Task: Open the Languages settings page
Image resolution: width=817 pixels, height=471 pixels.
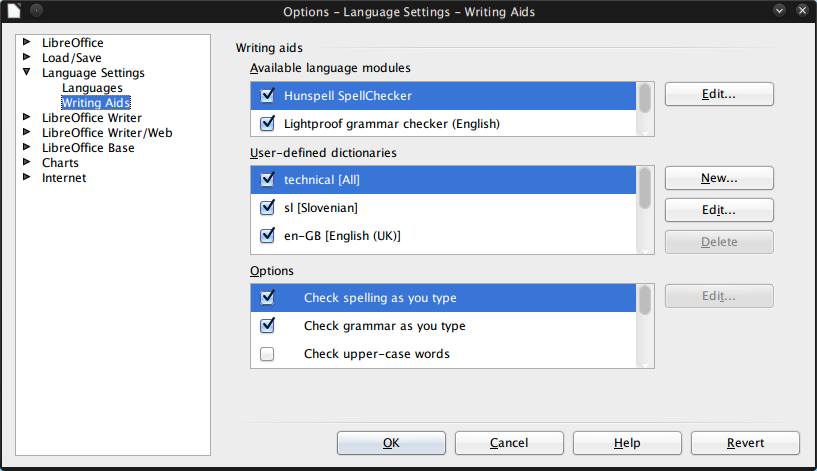Action: pyautogui.click(x=92, y=88)
